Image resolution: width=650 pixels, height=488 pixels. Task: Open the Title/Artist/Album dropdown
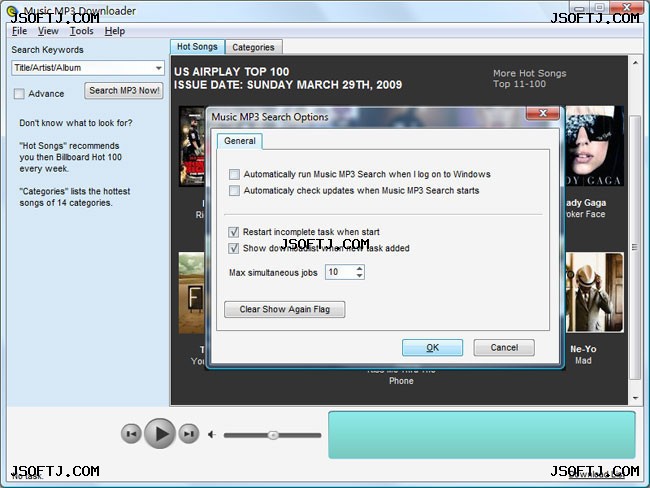[x=159, y=68]
